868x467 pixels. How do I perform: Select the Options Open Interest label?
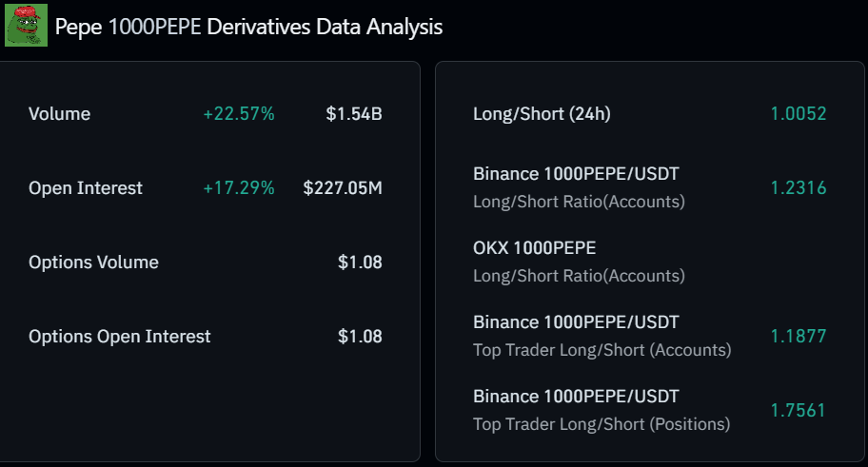(x=120, y=337)
